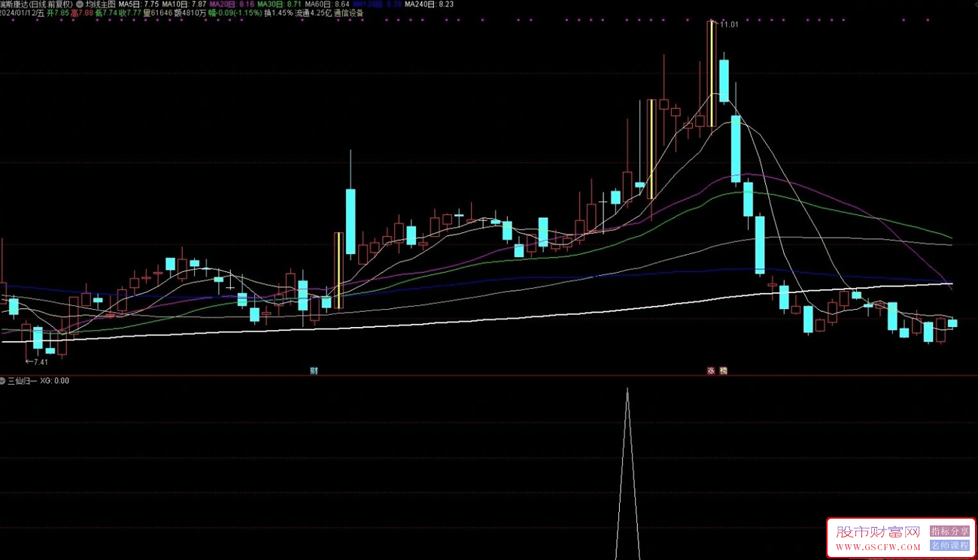Click the collapse icon beside 三仙归一
Viewport: 978px width, 560px height.
tap(3, 380)
